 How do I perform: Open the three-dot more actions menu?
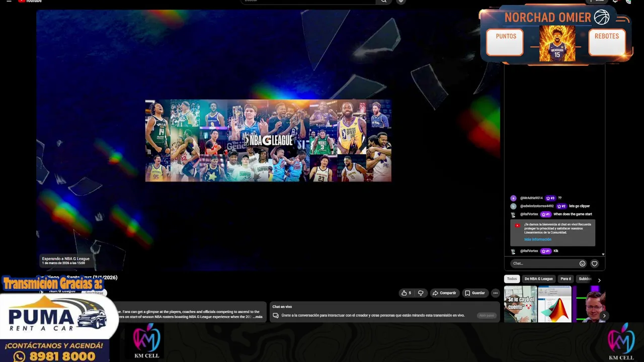coord(496,293)
